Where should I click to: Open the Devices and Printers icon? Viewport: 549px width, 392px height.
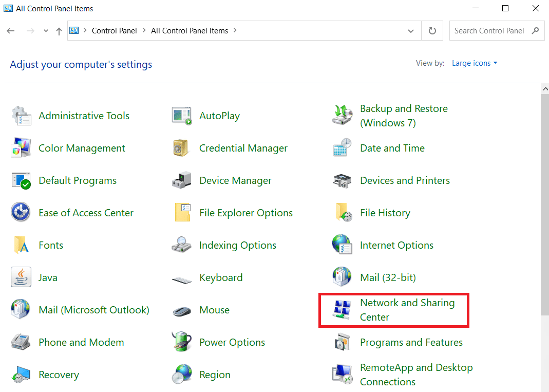point(342,181)
